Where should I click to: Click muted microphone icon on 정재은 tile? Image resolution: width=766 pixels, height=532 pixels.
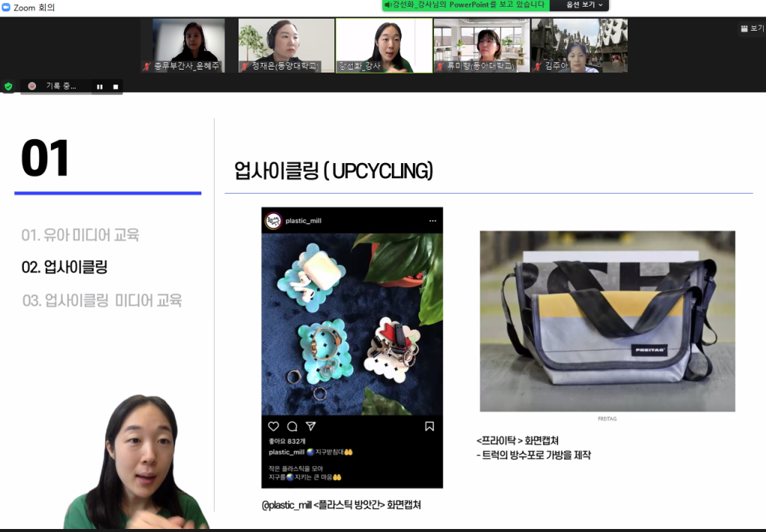coord(245,66)
